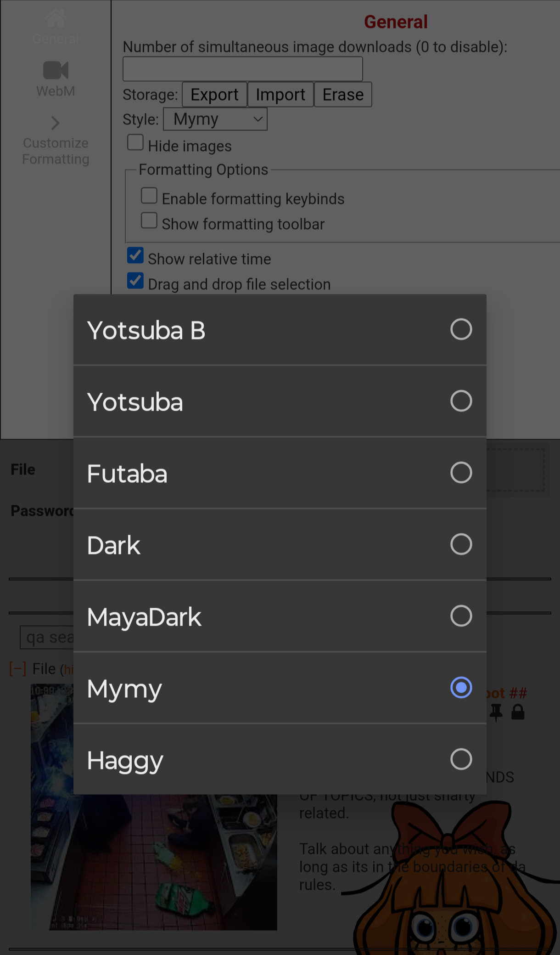The width and height of the screenshot is (560, 955).
Task: Open the Style dropdown showing Mymy
Action: tap(215, 119)
